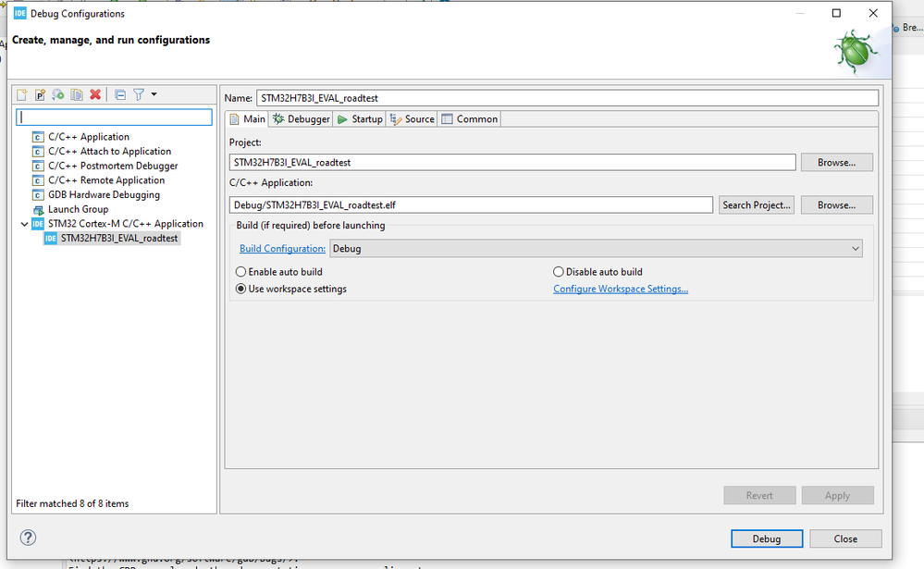Screen dimensions: 924x569
Task: Open the filter options dropdown arrow
Action: [x=154, y=94]
